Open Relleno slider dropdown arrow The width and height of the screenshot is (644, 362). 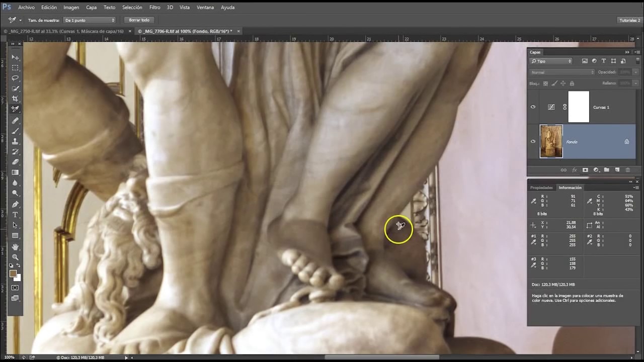(x=636, y=83)
